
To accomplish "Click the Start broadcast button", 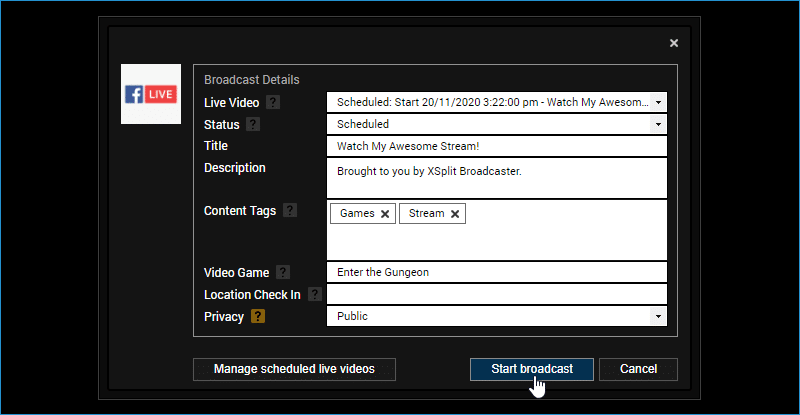I will (x=532, y=369).
